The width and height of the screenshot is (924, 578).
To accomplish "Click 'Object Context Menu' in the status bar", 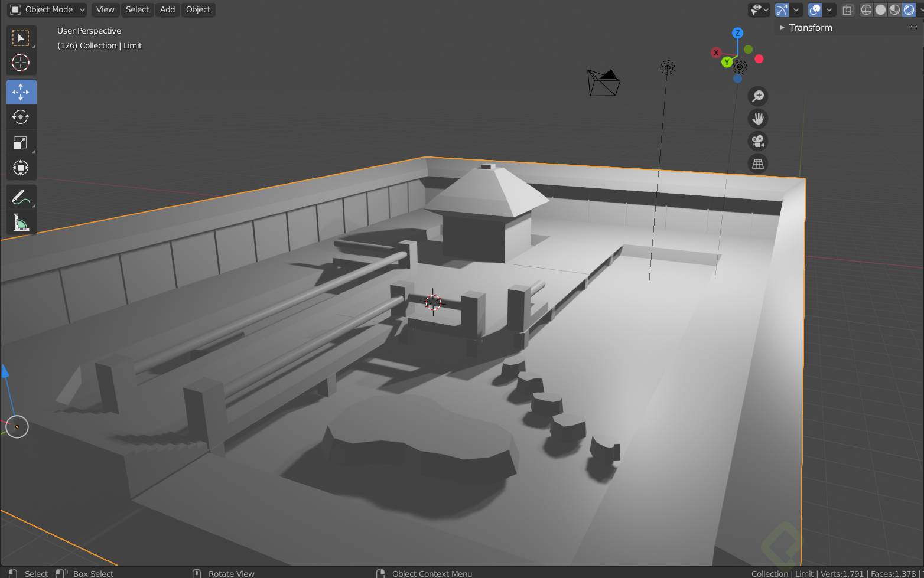I will [x=432, y=573].
